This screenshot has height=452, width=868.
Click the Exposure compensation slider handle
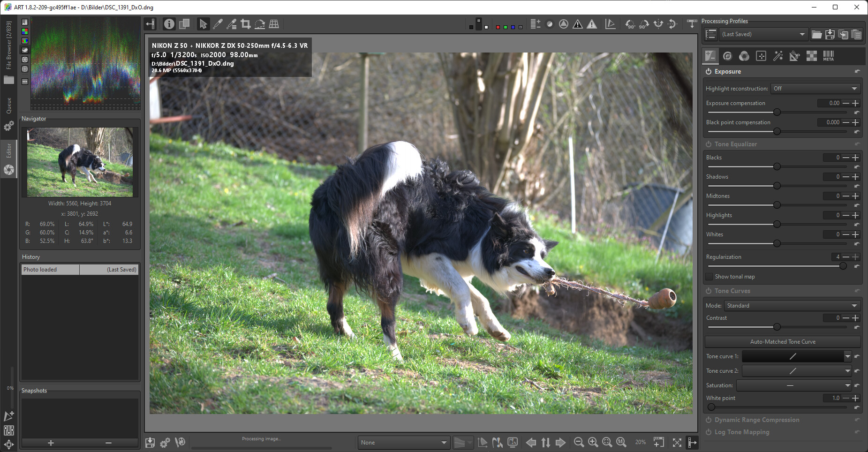click(x=777, y=112)
